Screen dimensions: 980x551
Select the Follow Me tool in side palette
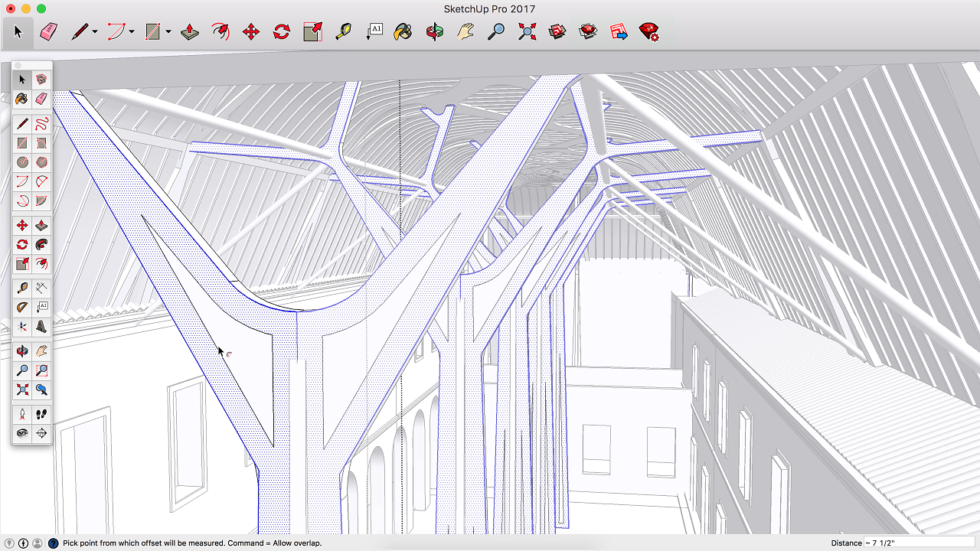41,245
